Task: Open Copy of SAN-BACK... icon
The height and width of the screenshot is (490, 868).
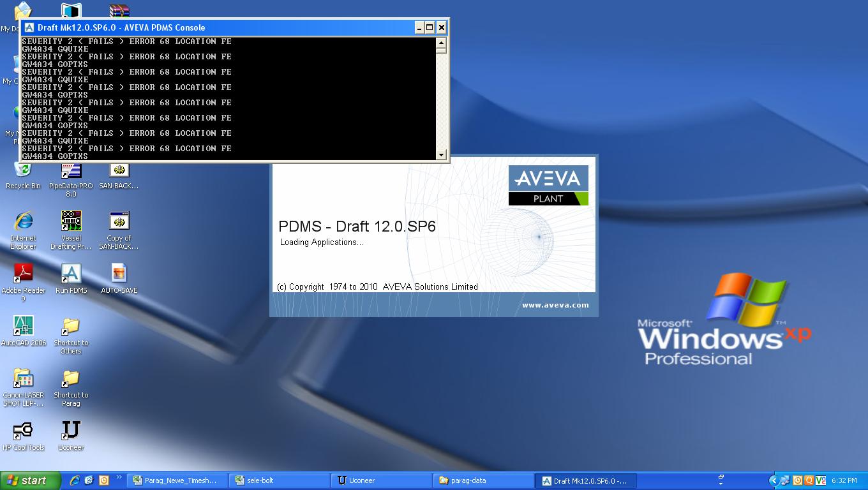Action: click(119, 231)
